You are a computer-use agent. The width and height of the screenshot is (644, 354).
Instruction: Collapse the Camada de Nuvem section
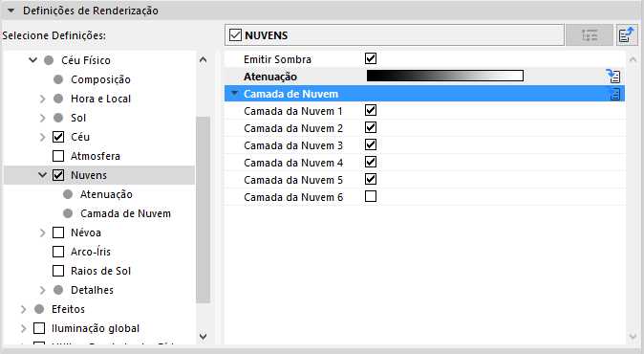[x=234, y=94]
